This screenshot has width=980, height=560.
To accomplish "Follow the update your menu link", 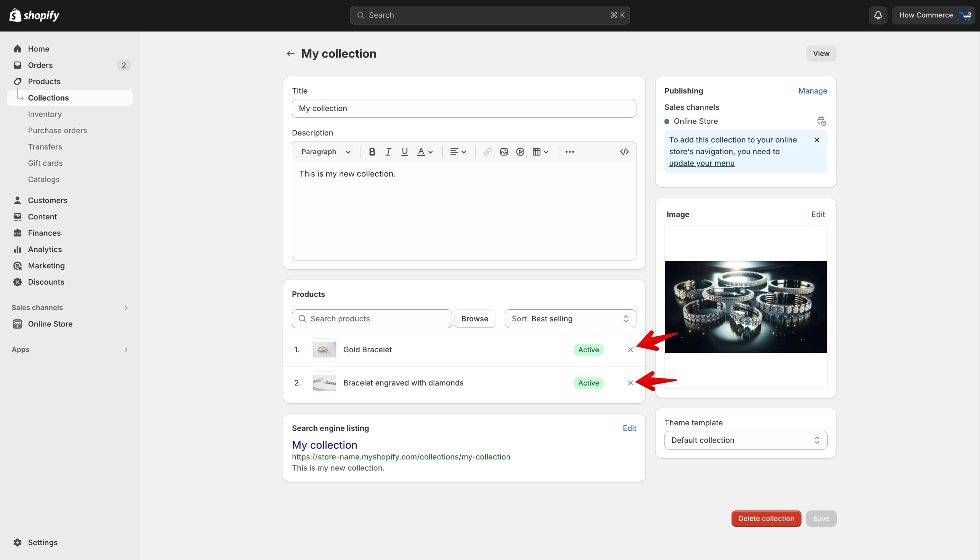I will pyautogui.click(x=701, y=163).
